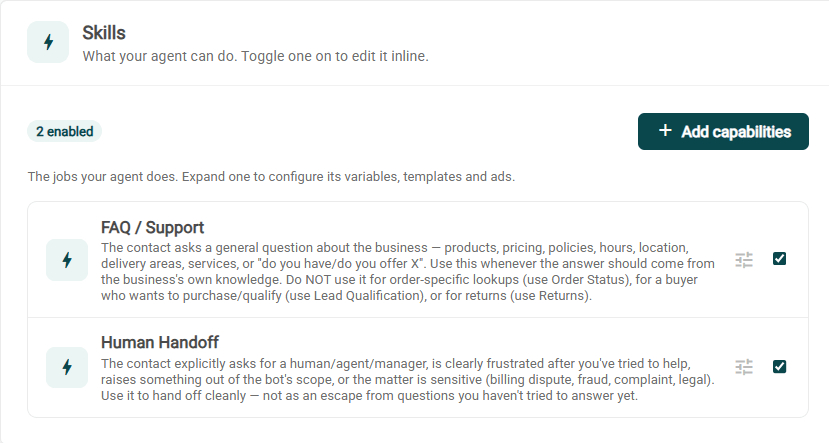Uncheck the Human Handoff skill checkbox
The height and width of the screenshot is (443, 829).
[x=779, y=366]
